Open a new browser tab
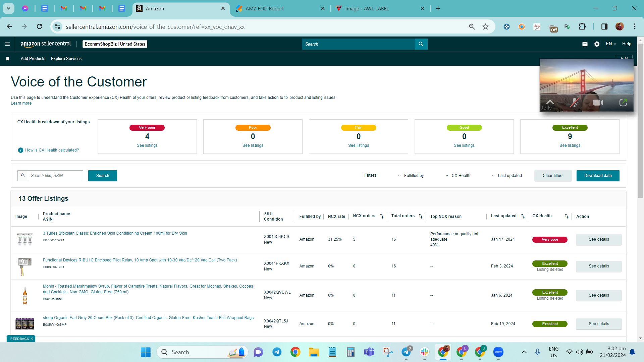Viewport: 644px width, 362px height. 438,8
